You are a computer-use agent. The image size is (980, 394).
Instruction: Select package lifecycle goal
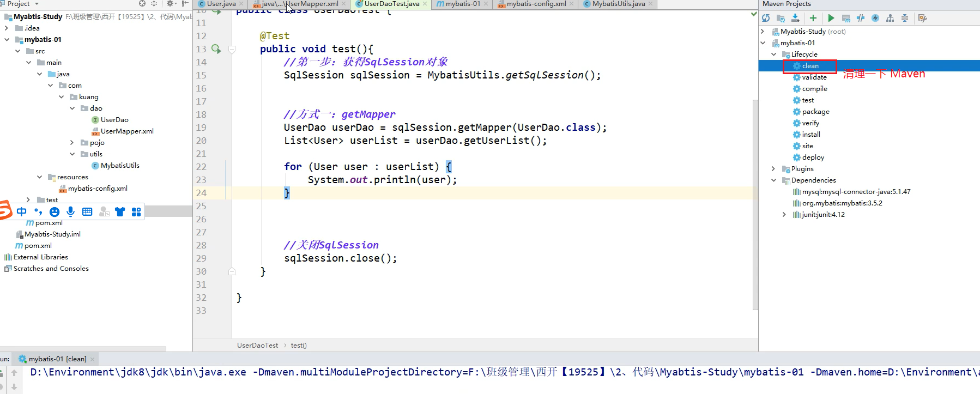tap(811, 111)
